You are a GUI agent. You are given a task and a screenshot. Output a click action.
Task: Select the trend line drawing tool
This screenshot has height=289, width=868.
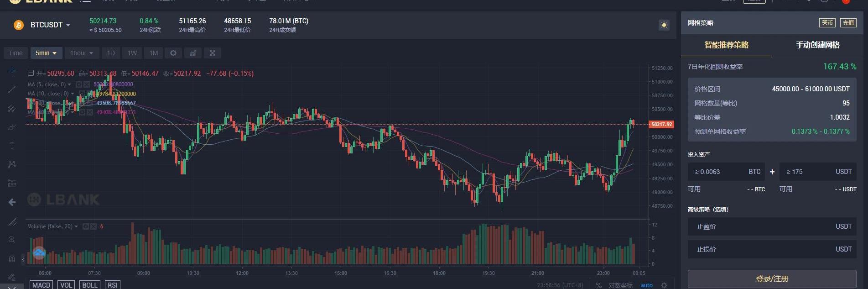[x=12, y=89]
